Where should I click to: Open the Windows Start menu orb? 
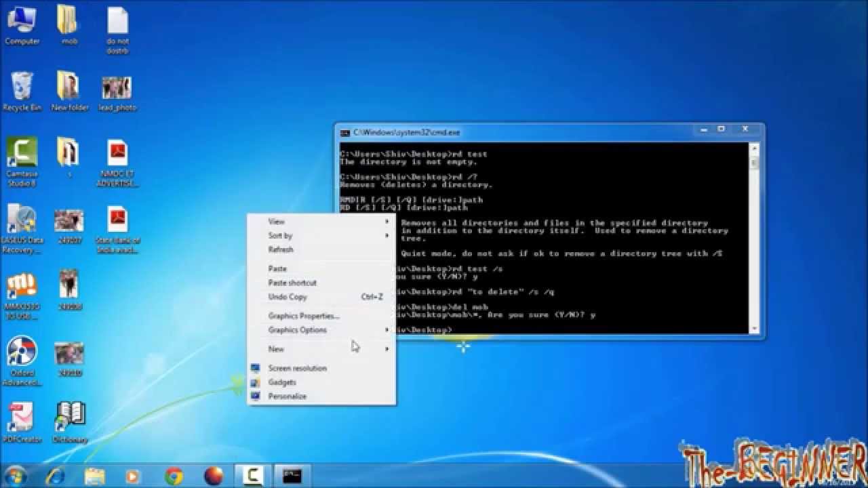coord(15,475)
